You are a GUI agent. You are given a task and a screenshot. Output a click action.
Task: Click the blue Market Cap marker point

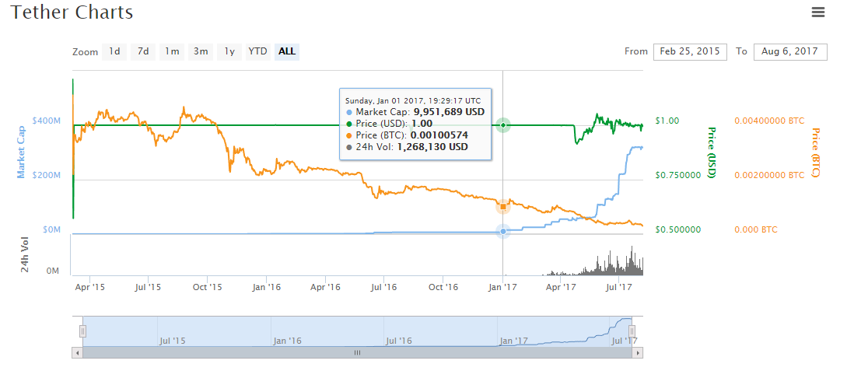coord(503,231)
